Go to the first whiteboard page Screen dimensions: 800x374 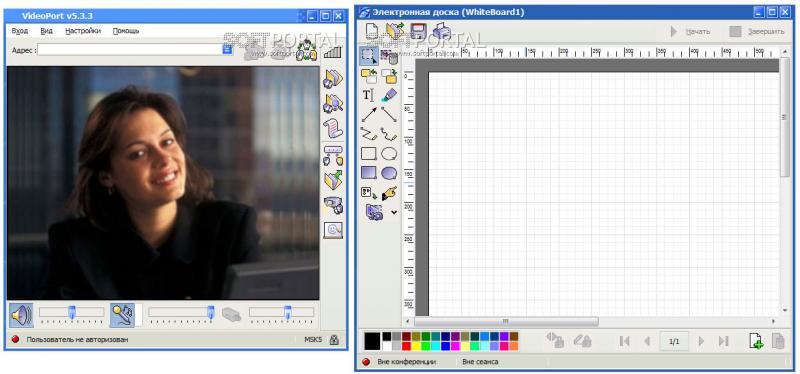click(x=624, y=341)
